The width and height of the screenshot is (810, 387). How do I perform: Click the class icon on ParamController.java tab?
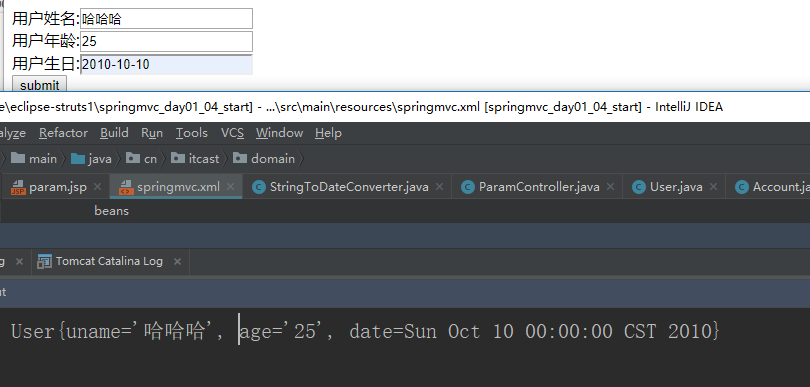[x=468, y=187]
